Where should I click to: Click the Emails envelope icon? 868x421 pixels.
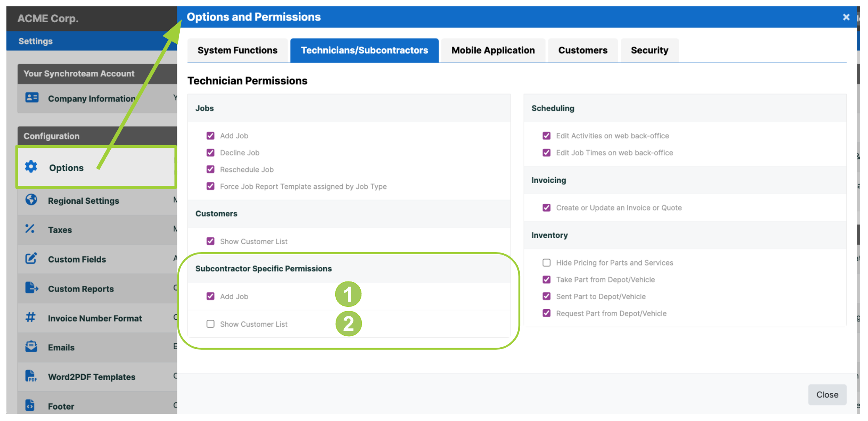(31, 346)
